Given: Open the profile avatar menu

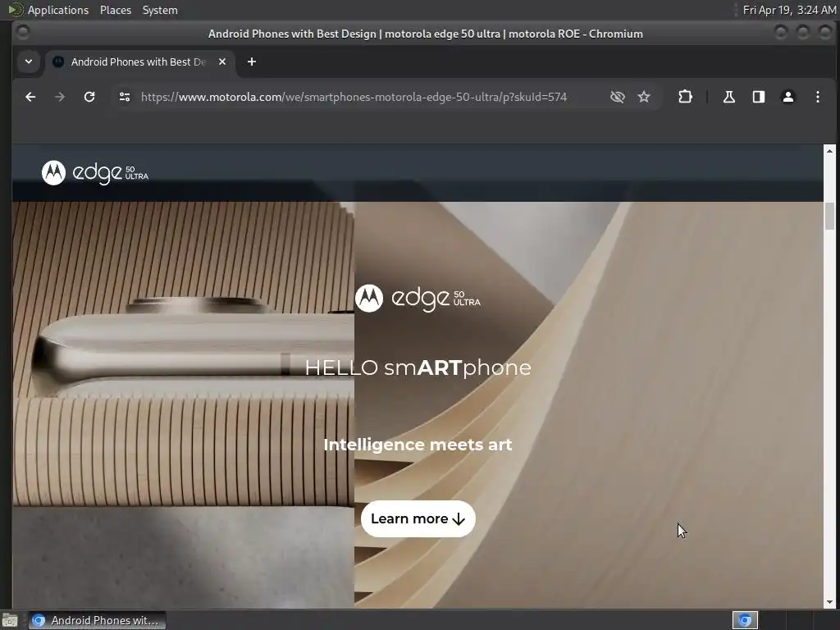Looking at the screenshot, I should pos(788,97).
